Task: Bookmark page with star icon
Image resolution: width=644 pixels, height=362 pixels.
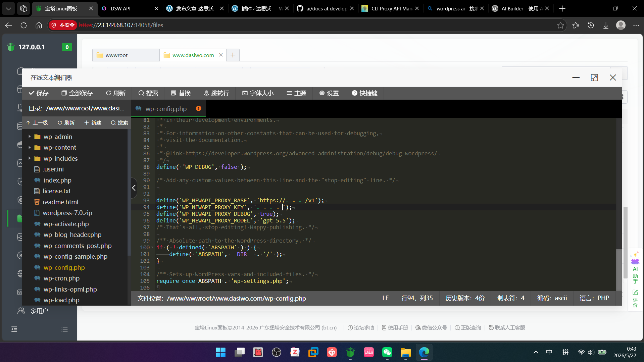Action: coord(560,25)
